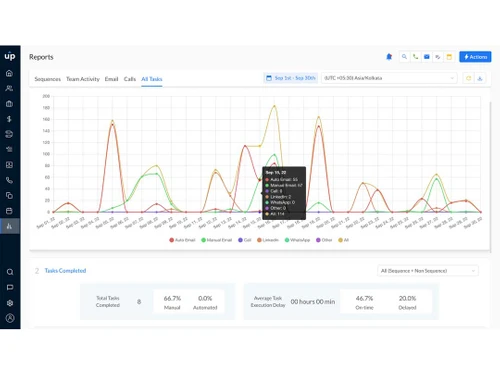Open the Home icon in sidebar
The width and height of the screenshot is (500, 375).
pyautogui.click(x=9, y=73)
